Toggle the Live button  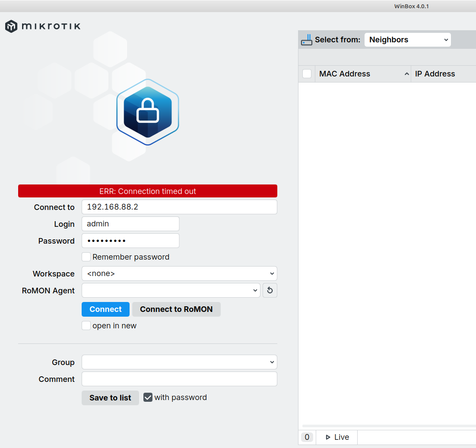(x=337, y=437)
